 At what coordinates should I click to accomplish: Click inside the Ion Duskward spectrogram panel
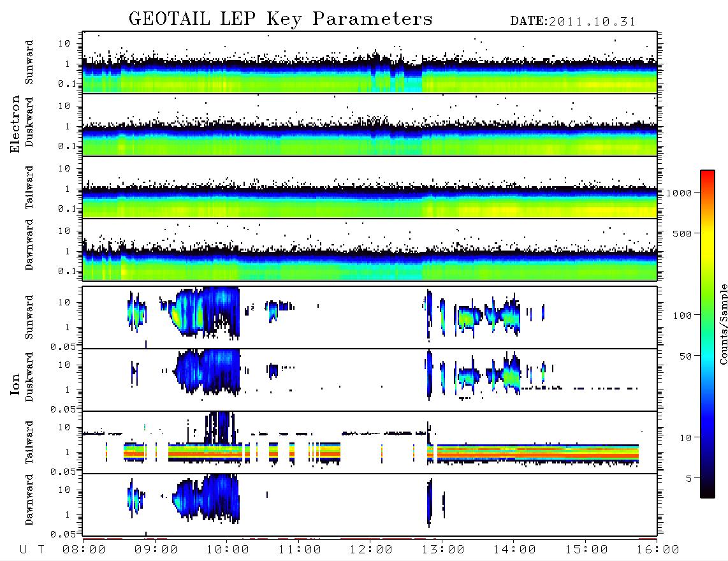[370, 380]
